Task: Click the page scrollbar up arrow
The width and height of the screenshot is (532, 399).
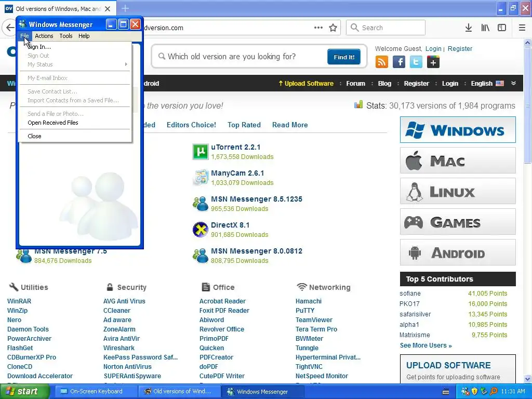Action: coord(527,43)
